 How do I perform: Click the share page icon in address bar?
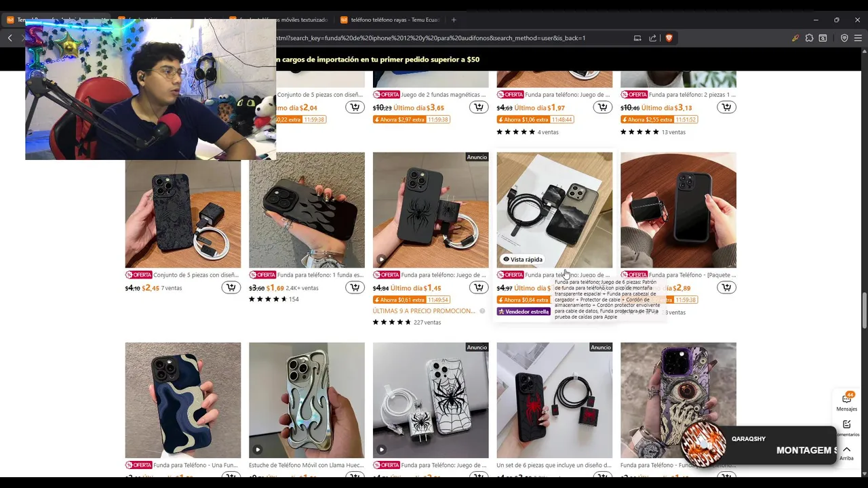(652, 38)
